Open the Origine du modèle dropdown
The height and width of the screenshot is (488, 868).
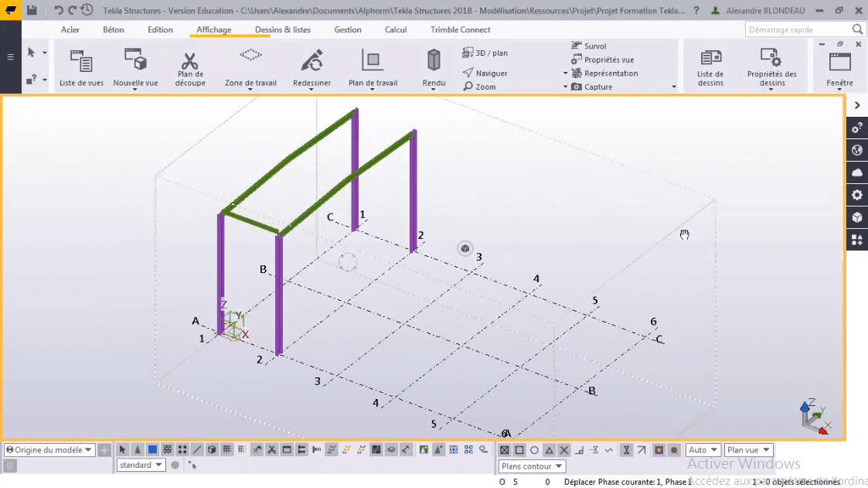pos(49,450)
